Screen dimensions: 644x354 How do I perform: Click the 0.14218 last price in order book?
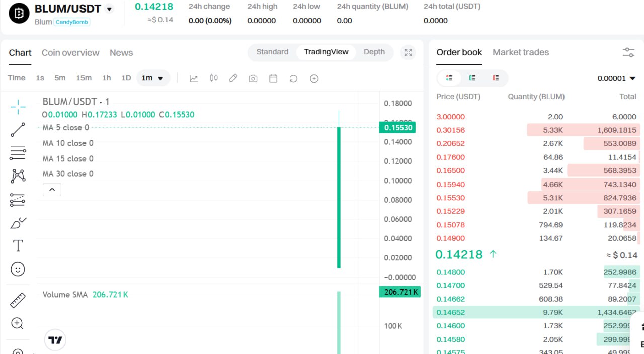click(459, 255)
